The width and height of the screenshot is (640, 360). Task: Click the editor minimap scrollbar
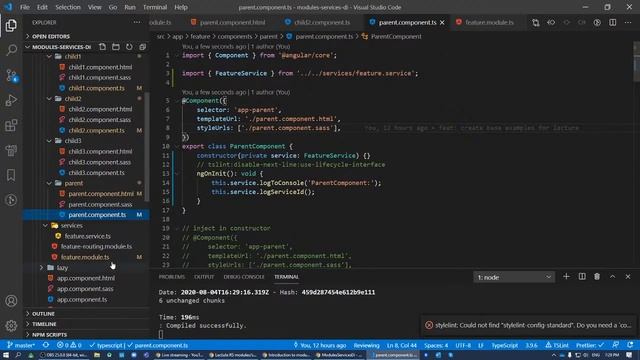636,61
